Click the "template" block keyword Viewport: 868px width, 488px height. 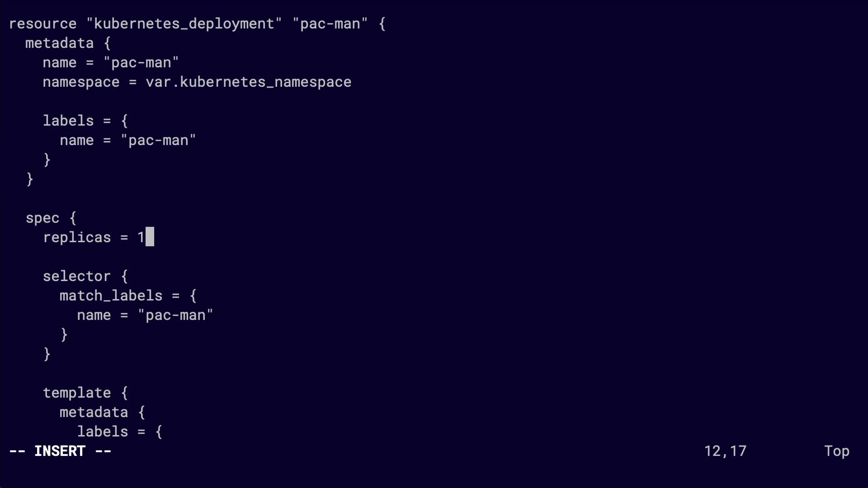(x=77, y=393)
